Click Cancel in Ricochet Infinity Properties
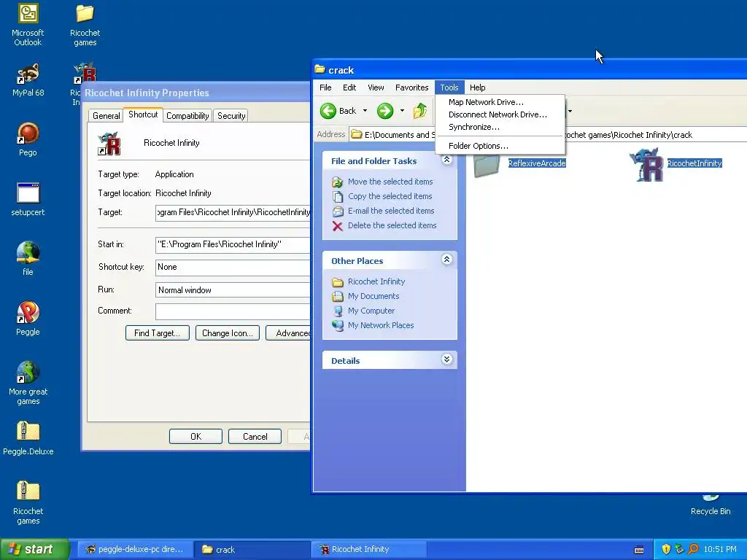This screenshot has height=560, width=747. pos(255,437)
